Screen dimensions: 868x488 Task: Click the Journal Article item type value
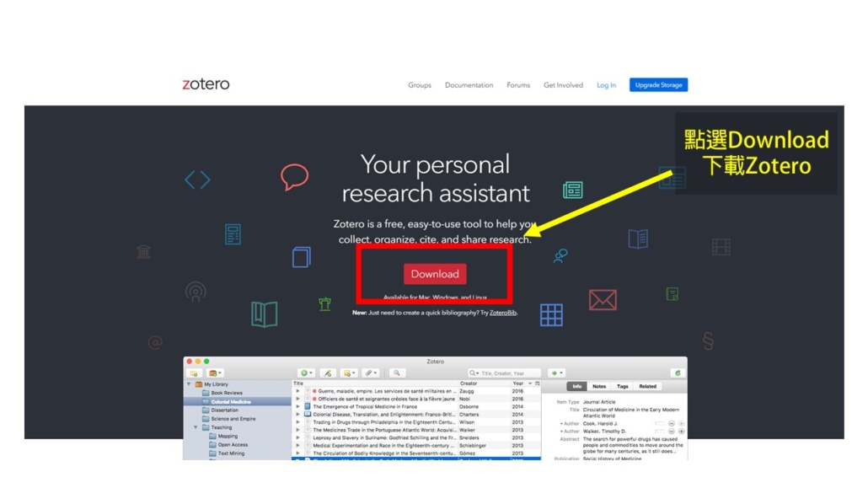point(599,402)
